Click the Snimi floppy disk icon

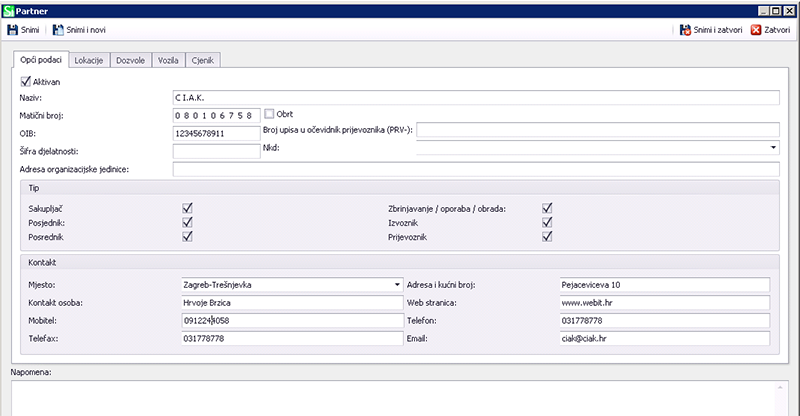click(x=12, y=30)
